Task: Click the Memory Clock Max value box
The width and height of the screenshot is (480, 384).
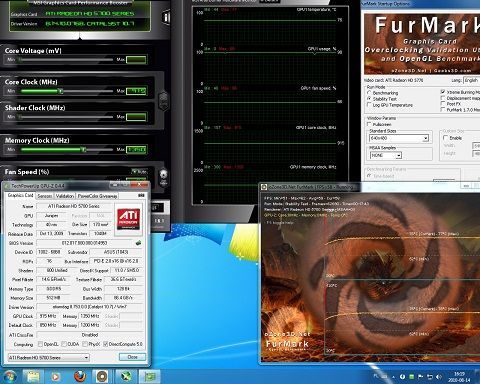Action: coord(136,150)
